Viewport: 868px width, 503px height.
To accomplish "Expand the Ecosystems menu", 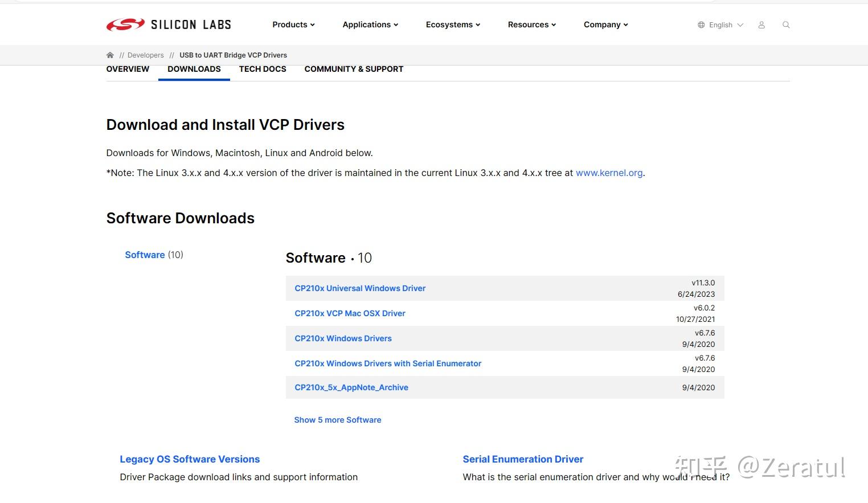I will pyautogui.click(x=453, y=24).
